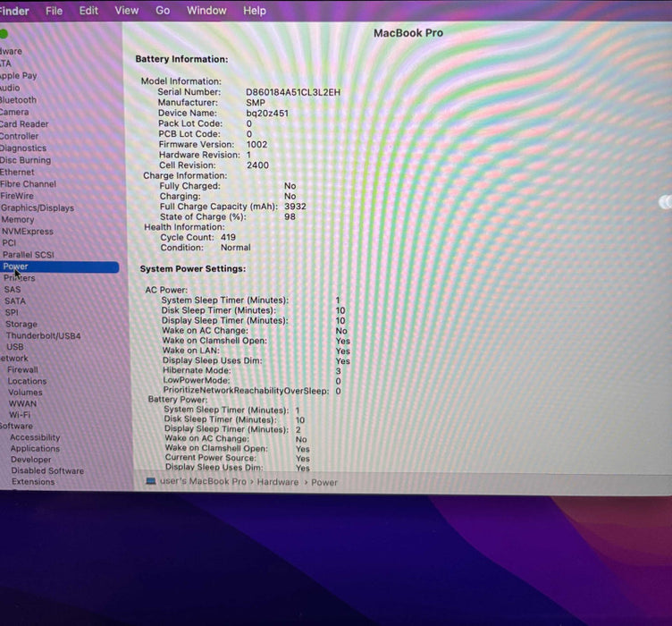The image size is (672, 626).
Task: Click PrioritizeNetworkReachabilityOverSleep row label
Action: point(246,391)
